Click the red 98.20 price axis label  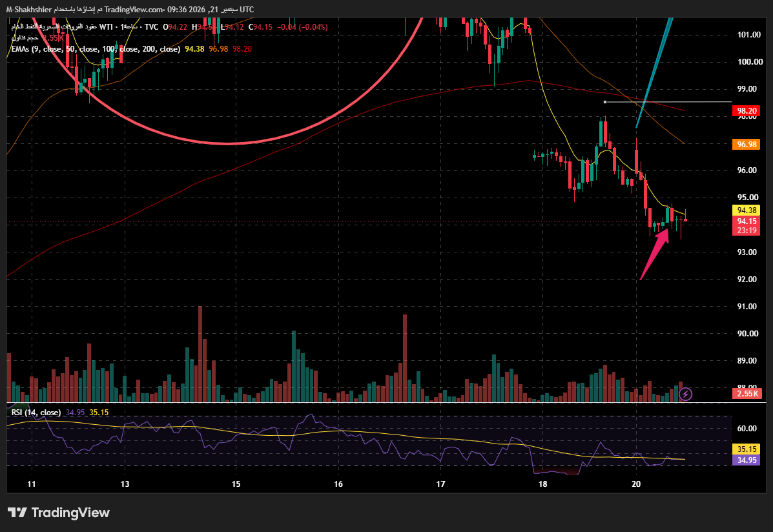click(747, 111)
